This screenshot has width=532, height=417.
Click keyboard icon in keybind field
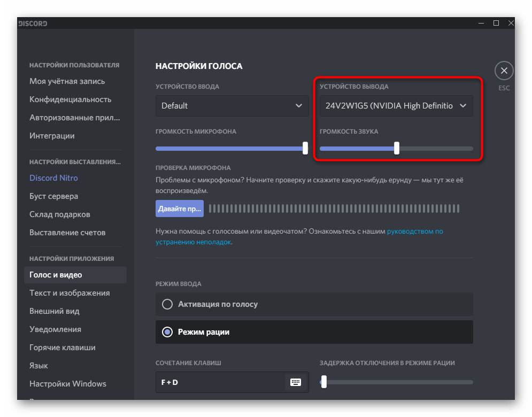296,382
